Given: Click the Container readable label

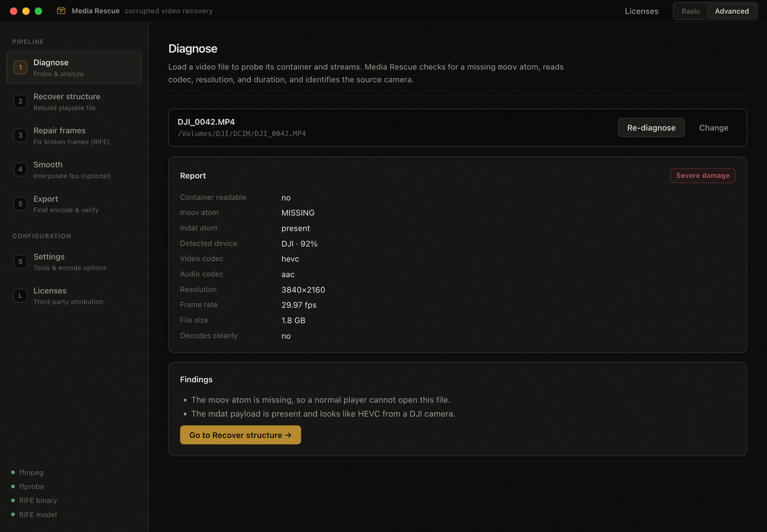Looking at the screenshot, I should (x=213, y=197).
